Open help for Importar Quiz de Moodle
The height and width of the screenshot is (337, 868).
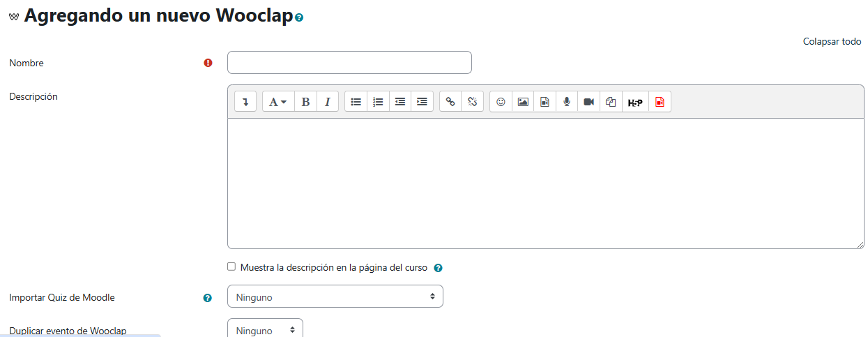pos(207,298)
